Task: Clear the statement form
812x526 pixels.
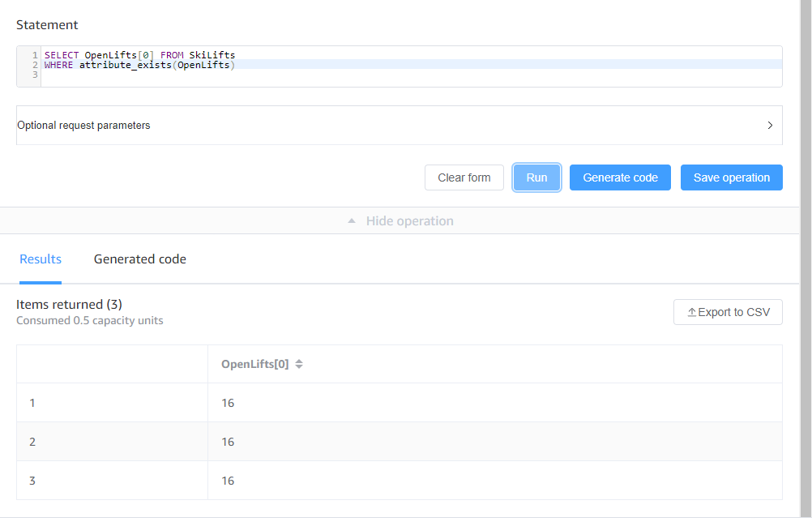Action: pos(464,177)
